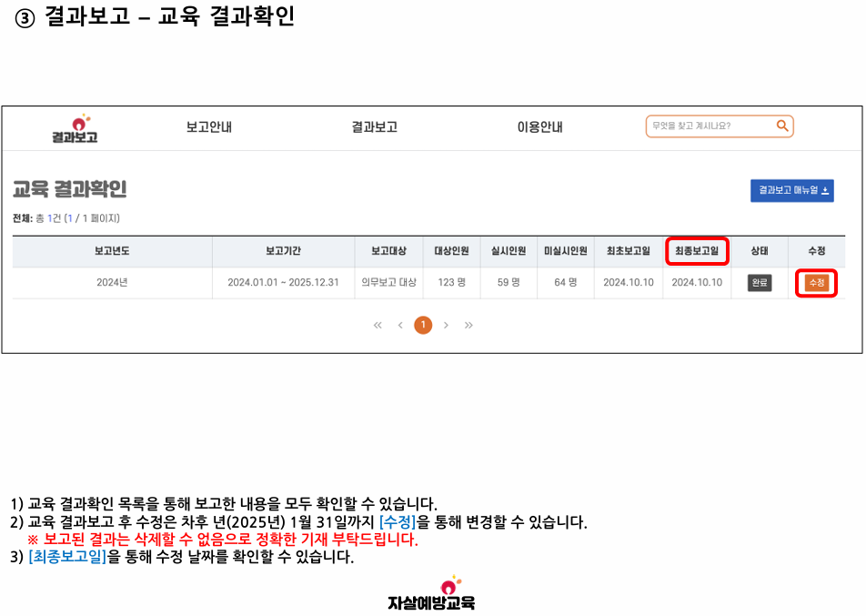Screen dimensions: 866x616
Task: Click the search magnifier icon
Action: pos(782,126)
